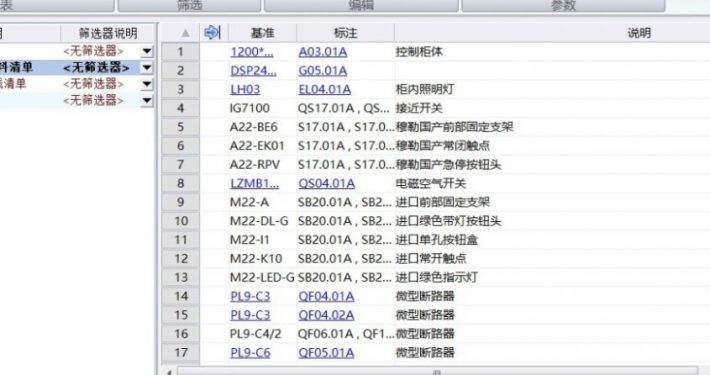Select the 进口绿色指示灯 description cell
The image size is (710, 375).
pyautogui.click(x=437, y=277)
